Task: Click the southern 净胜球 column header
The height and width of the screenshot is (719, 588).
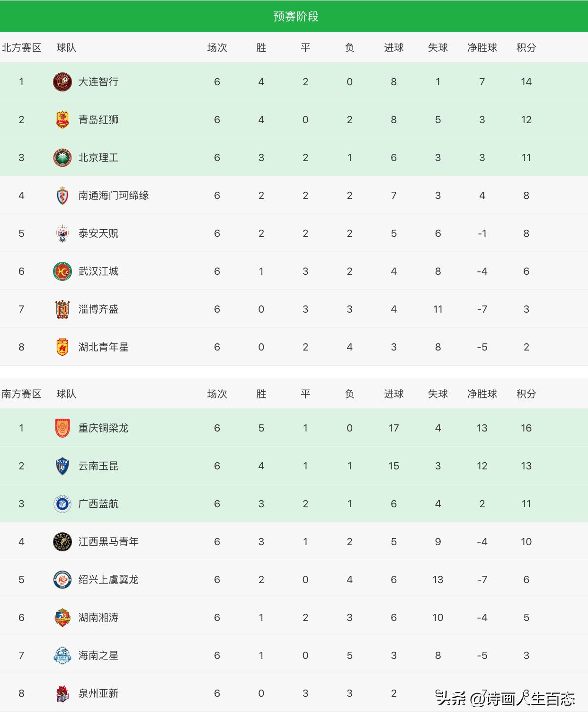Action: click(482, 394)
